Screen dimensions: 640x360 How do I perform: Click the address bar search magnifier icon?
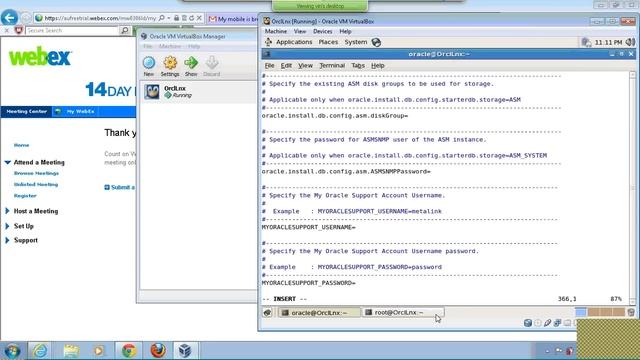tap(162, 18)
